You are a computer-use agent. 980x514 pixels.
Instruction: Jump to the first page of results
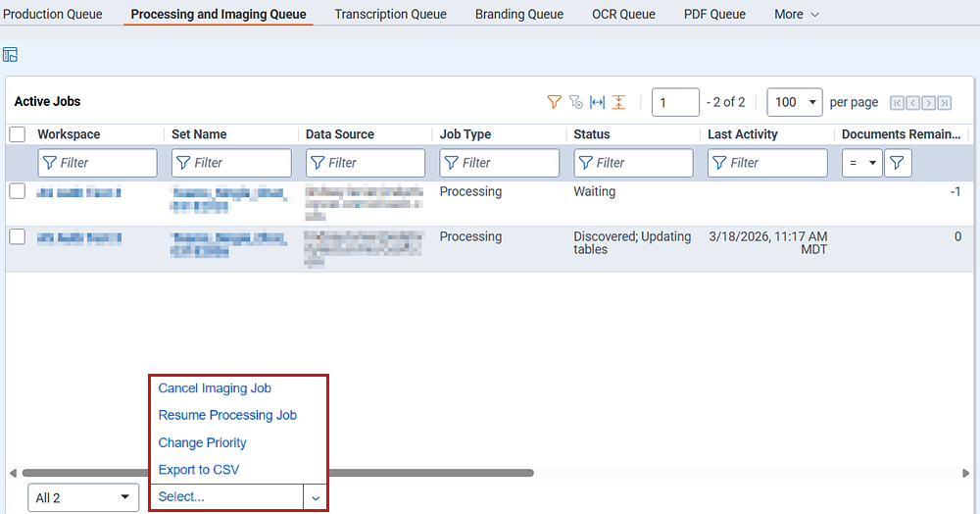897,103
